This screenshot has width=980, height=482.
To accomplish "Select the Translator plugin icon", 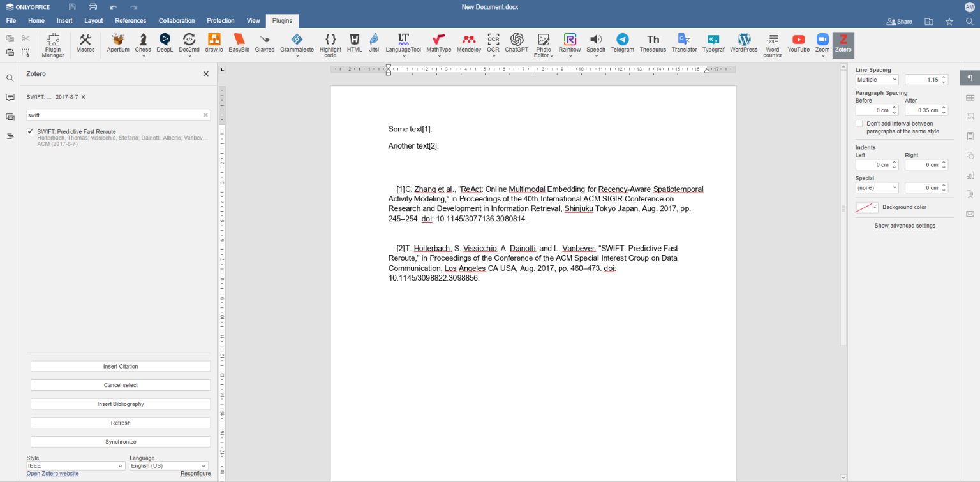I will 683,45.
